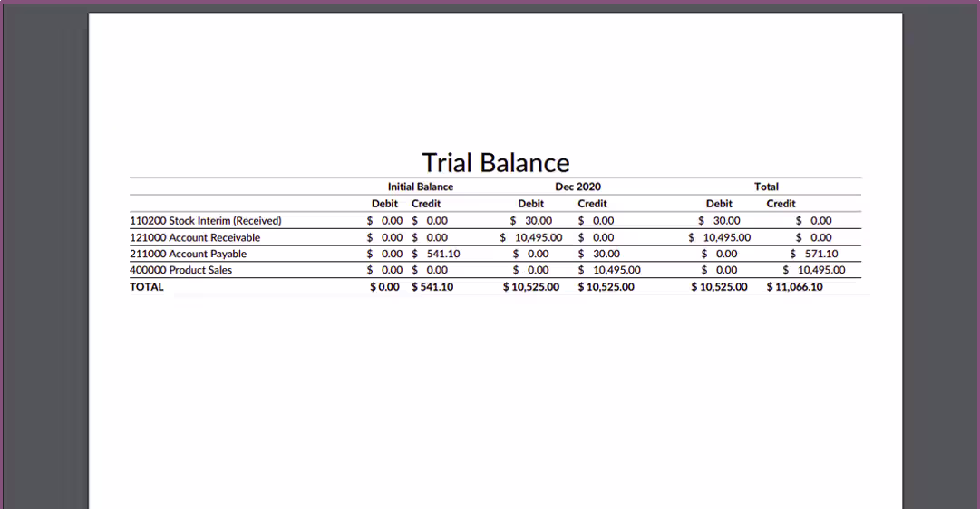Click Account Receivable Dec 2020 debit $ 10,495.00
The height and width of the screenshot is (509, 980).
(x=531, y=237)
